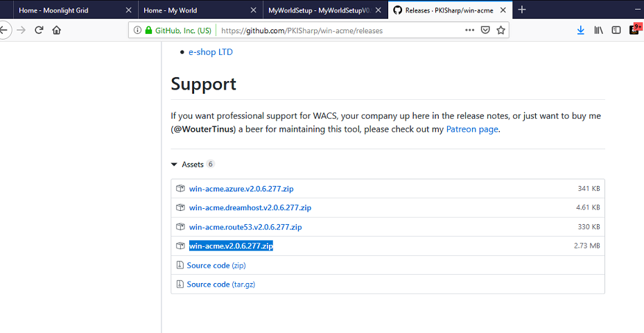The width and height of the screenshot is (644, 333).
Task: Click file icon beside Source code (zip)
Action: click(x=180, y=265)
